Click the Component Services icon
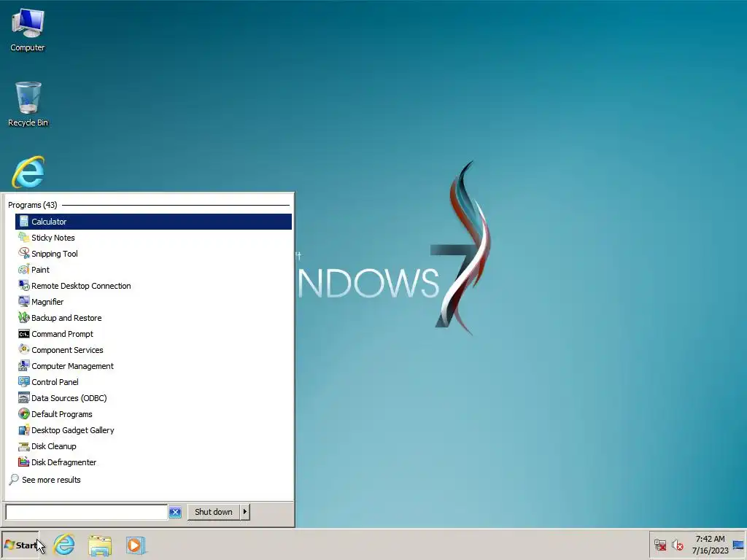The width and height of the screenshot is (747, 560). (x=24, y=349)
